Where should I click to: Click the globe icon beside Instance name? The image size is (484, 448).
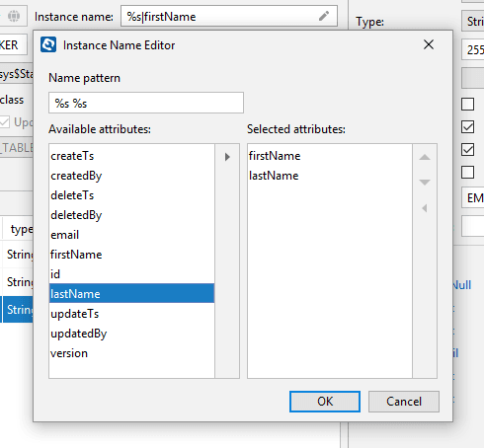(14, 16)
